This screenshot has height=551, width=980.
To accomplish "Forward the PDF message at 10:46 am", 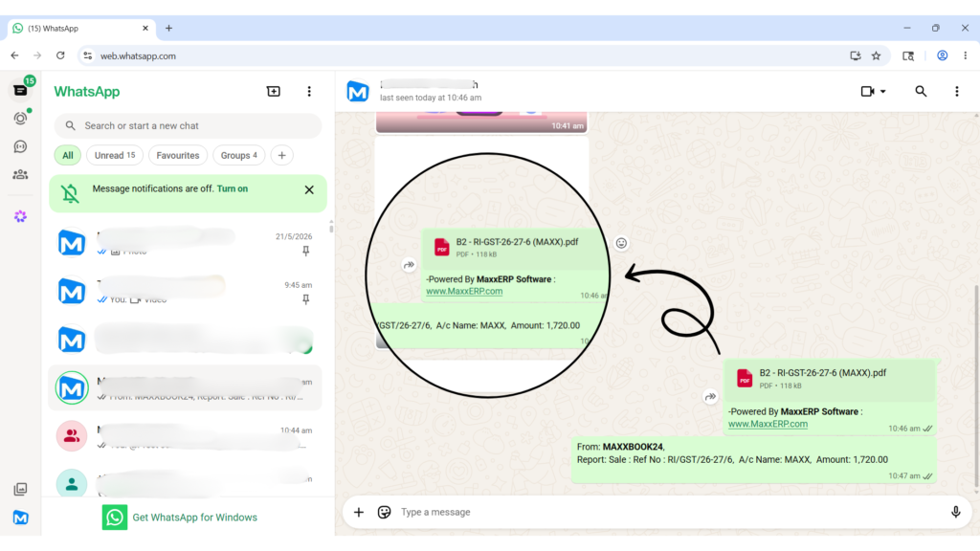I will click(710, 396).
